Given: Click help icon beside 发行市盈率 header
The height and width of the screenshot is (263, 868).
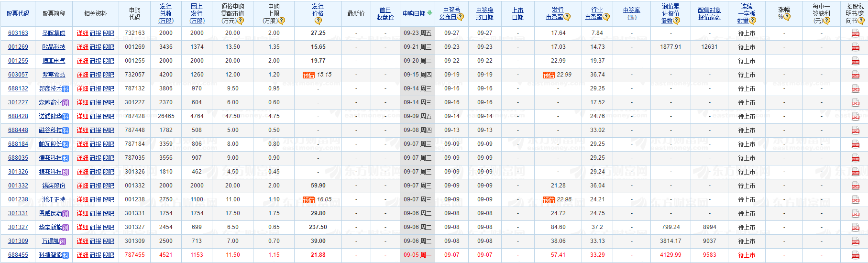Looking at the screenshot, I should click(567, 17).
